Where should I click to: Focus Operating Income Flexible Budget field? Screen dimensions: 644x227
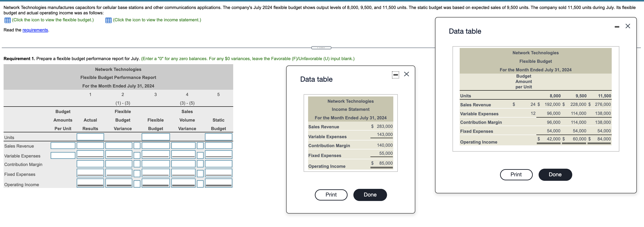(156, 183)
